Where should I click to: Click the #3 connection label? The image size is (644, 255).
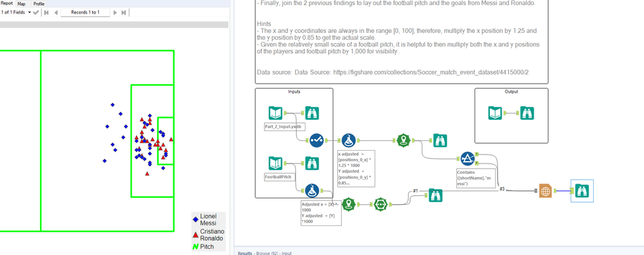point(502,189)
